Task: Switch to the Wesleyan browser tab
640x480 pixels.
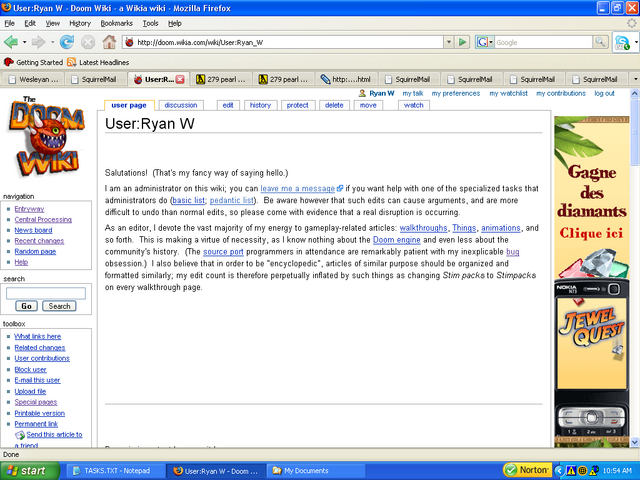Action: pyautogui.click(x=34, y=79)
